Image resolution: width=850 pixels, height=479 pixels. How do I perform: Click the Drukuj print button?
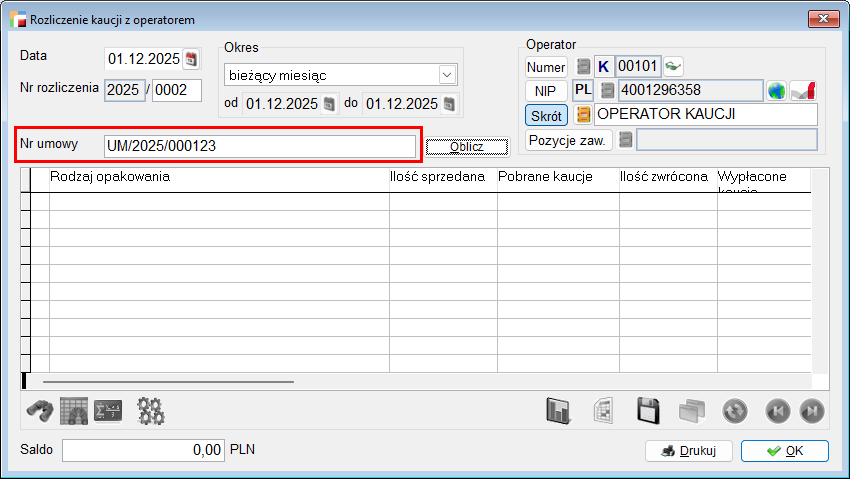(x=689, y=451)
